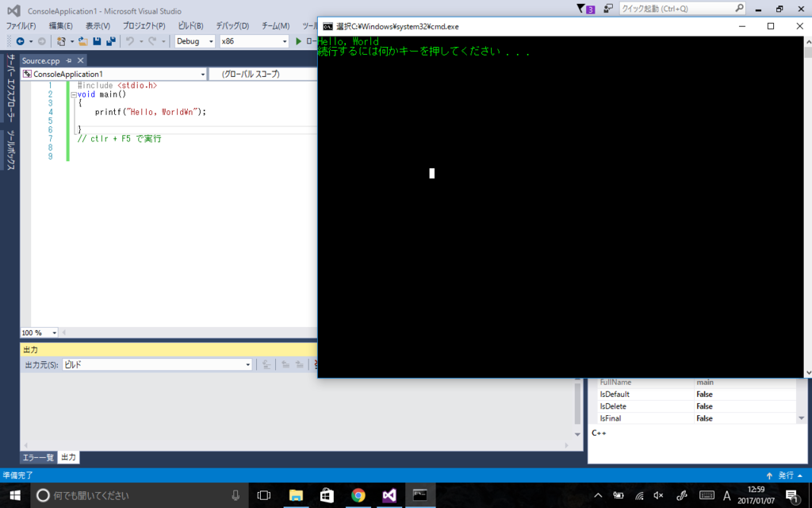This screenshot has width=812, height=508.
Task: Open the New Project dropdown arrow
Action: coord(72,41)
